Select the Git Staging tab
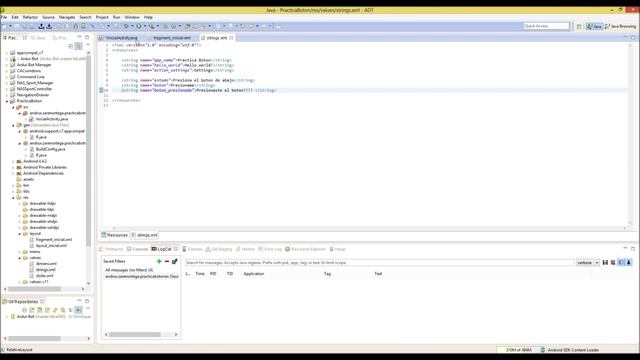Screen dimensions: 640x360 click(219, 249)
